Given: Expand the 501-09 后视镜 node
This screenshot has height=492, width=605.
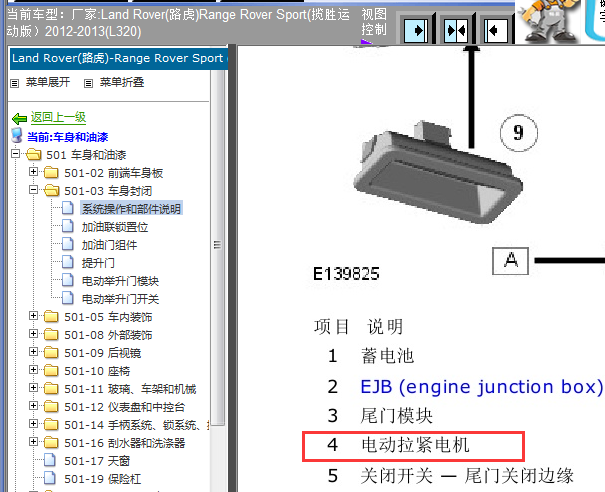Looking at the screenshot, I should [x=34, y=352].
